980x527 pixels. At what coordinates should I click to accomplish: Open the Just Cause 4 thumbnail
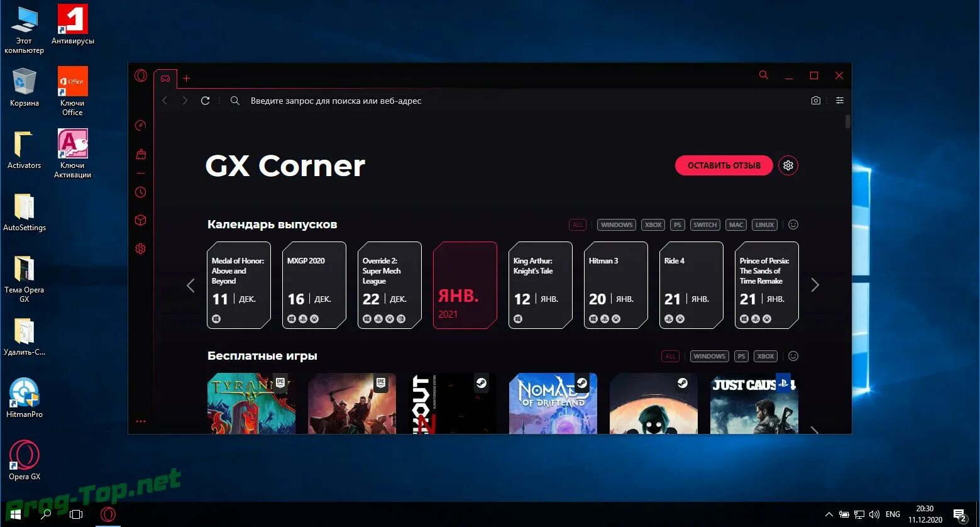(x=754, y=403)
